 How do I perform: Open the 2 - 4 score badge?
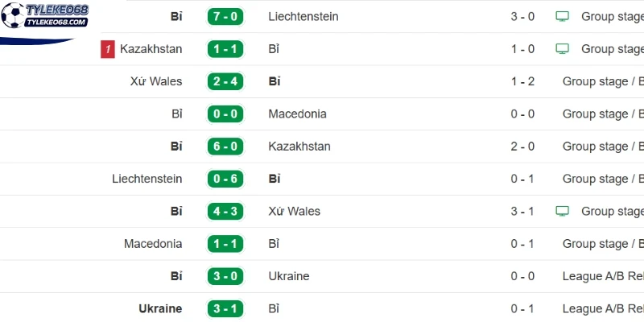[x=225, y=81]
